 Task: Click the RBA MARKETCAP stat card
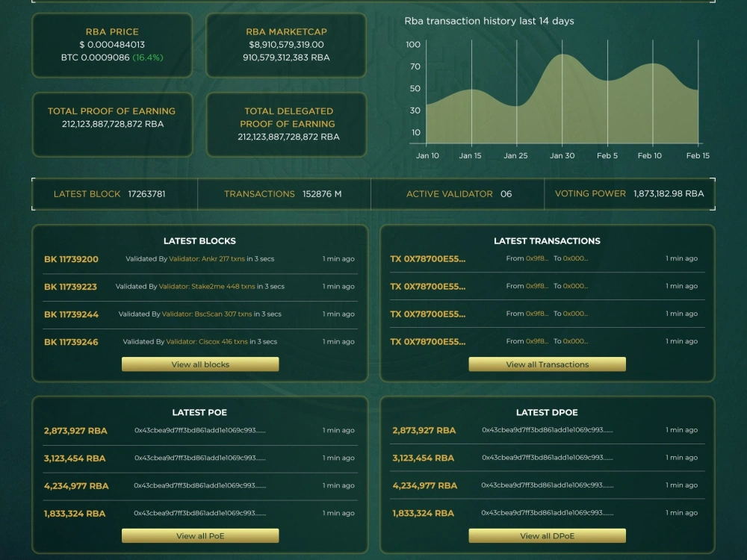[x=286, y=45]
